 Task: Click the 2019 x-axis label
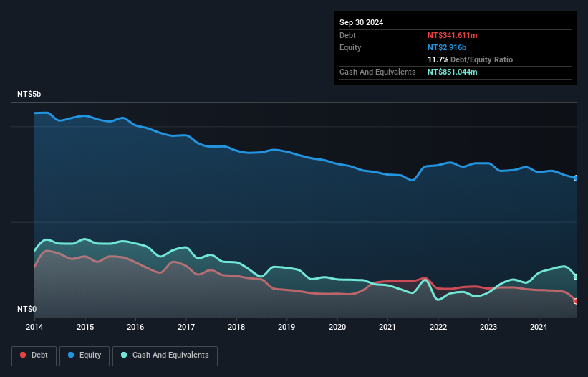click(286, 327)
